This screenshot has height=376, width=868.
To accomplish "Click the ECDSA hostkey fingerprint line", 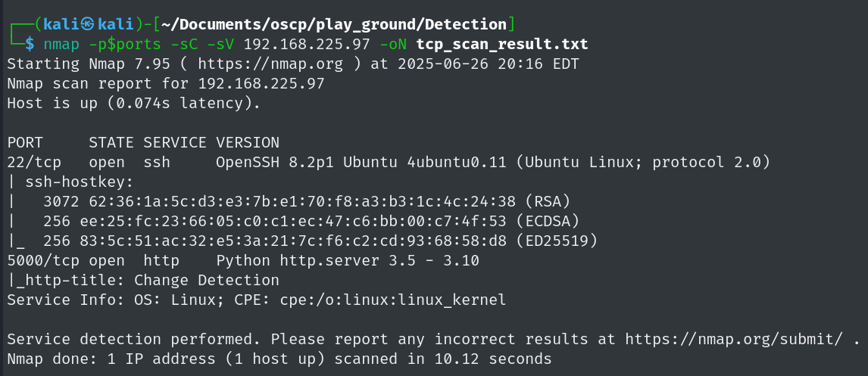I will [x=311, y=222].
